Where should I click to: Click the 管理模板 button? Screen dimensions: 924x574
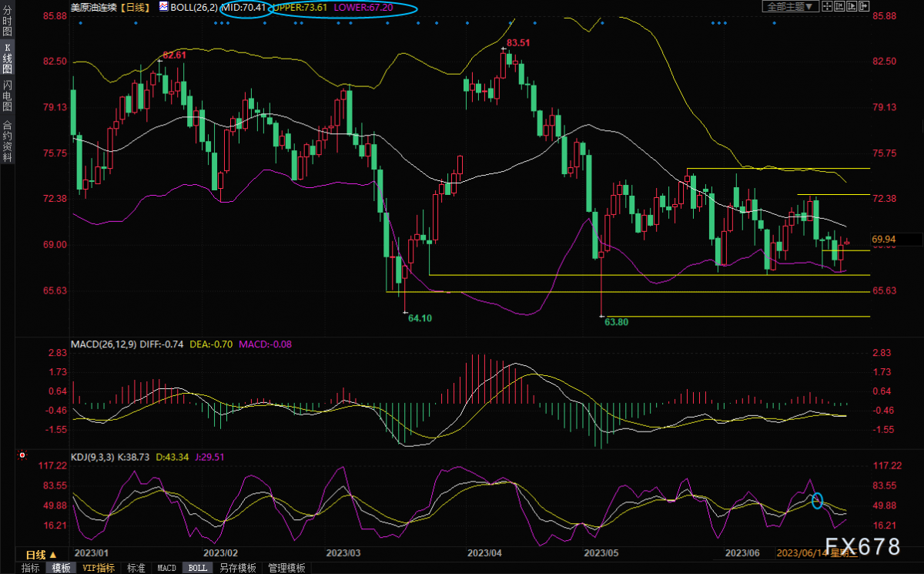coord(286,568)
